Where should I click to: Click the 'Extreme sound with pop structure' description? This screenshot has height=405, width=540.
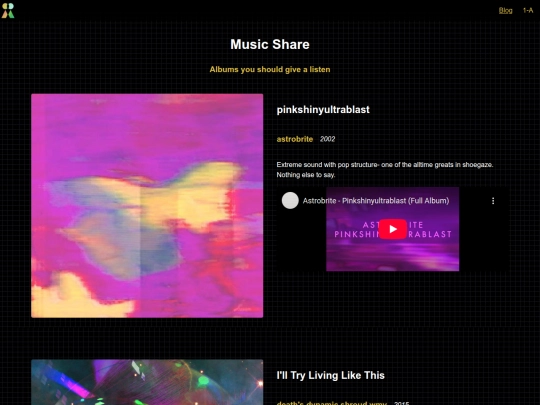coord(385,170)
